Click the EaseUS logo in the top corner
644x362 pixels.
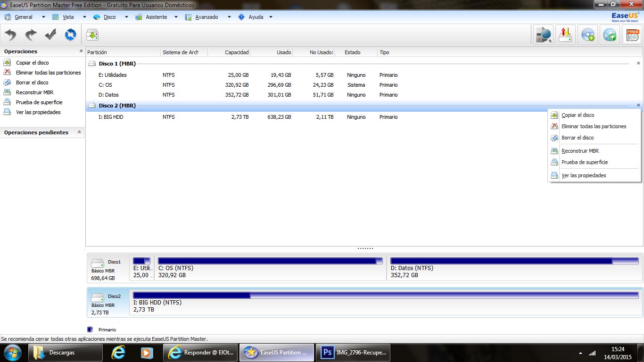tap(625, 17)
